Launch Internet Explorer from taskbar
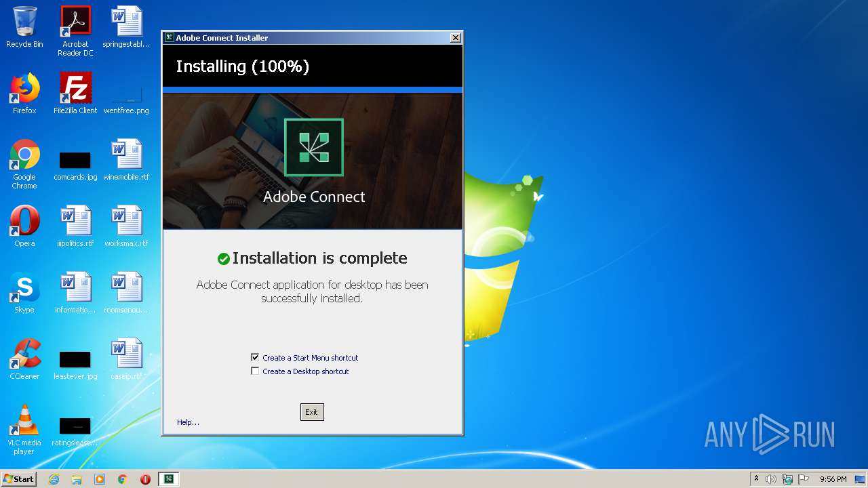 click(54, 479)
